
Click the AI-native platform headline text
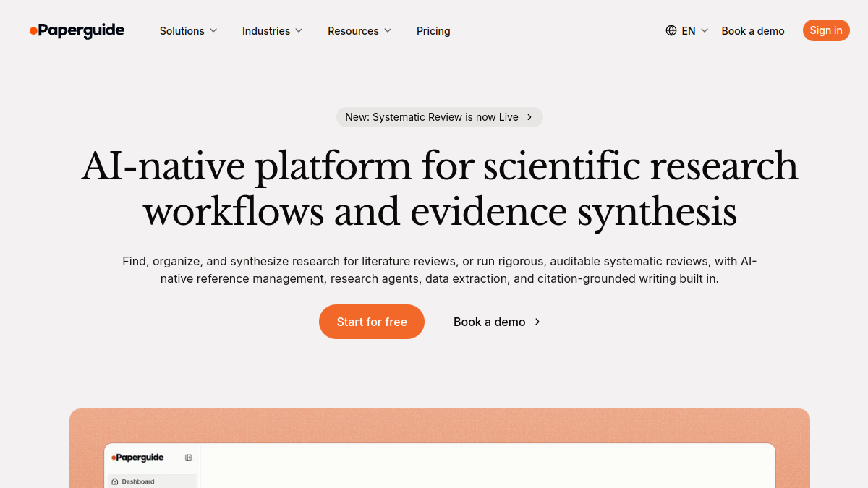click(x=440, y=189)
